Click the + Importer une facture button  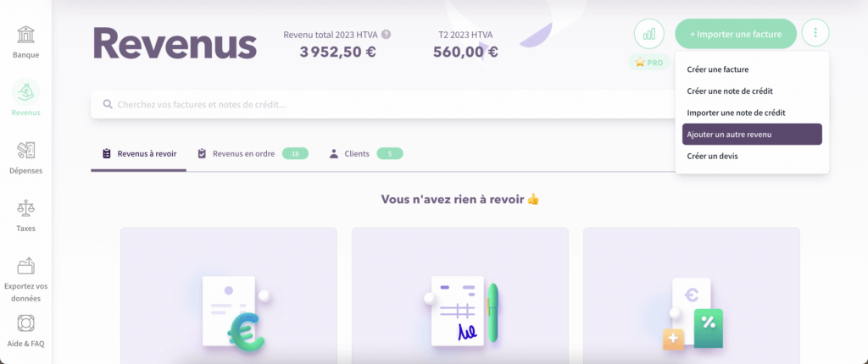(736, 34)
